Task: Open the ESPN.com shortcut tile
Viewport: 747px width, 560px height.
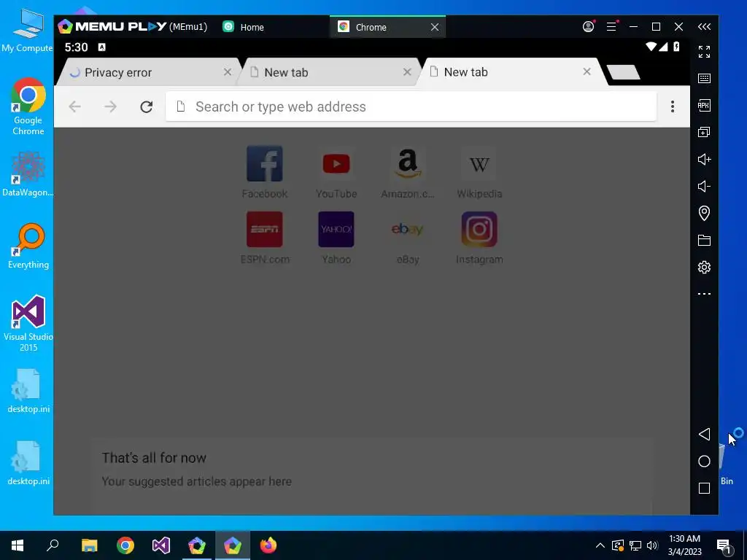Action: [264, 238]
